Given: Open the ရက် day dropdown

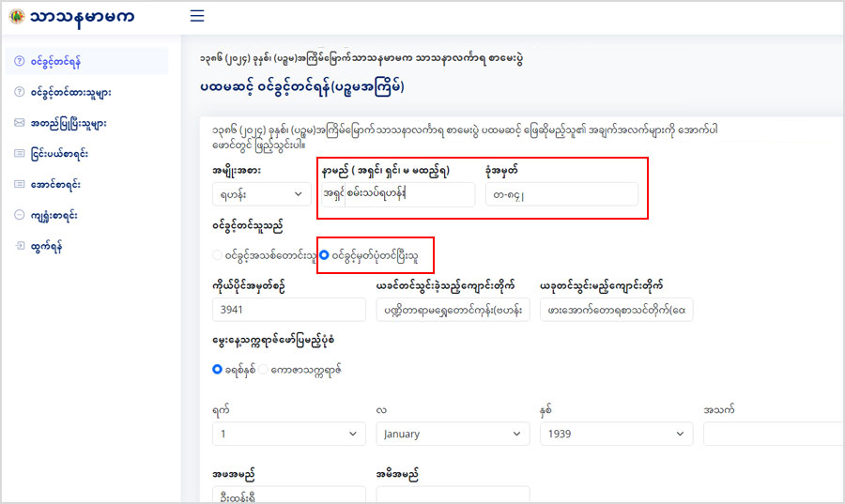Looking at the screenshot, I should click(x=288, y=434).
